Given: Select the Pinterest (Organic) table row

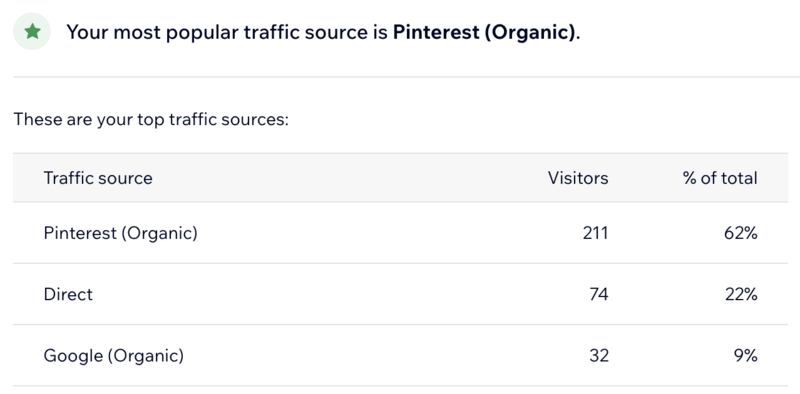Looking at the screenshot, I should (401, 233).
